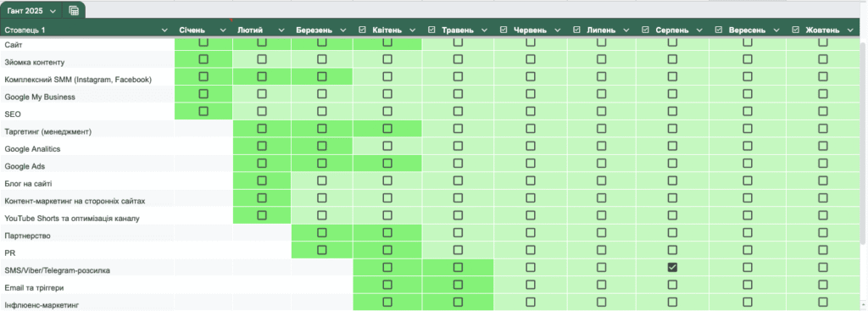The width and height of the screenshot is (868, 311).
Task: Select the Партнерство row label
Action: 87,233
